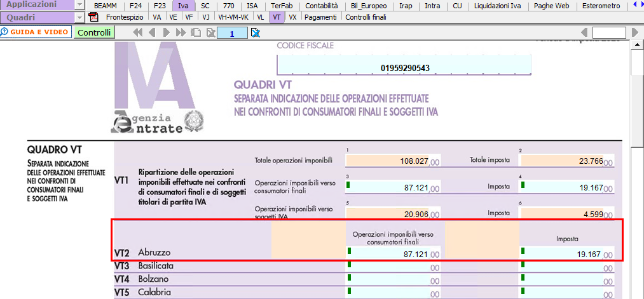
Task: Open the Iva application tab
Action: pos(184,6)
